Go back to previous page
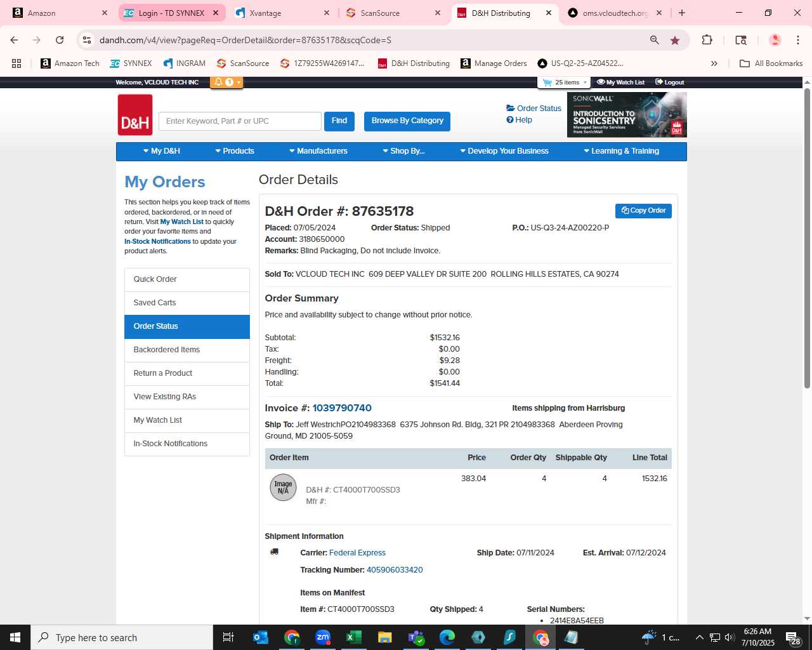 [x=14, y=40]
